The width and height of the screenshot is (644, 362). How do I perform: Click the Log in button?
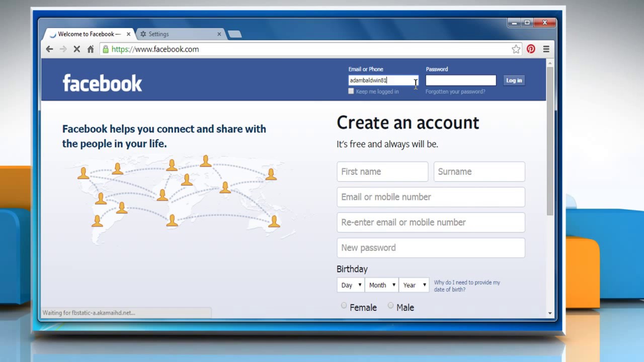[x=514, y=80]
